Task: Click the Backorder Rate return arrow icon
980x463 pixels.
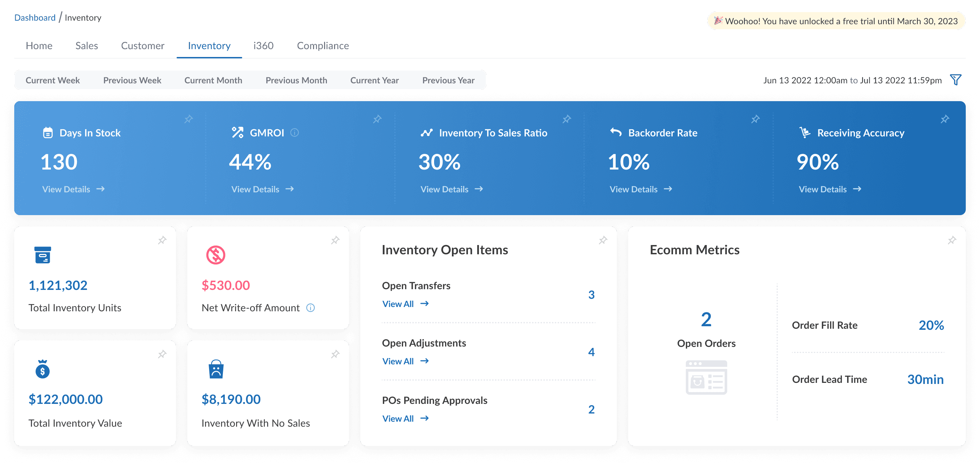Action: click(616, 132)
